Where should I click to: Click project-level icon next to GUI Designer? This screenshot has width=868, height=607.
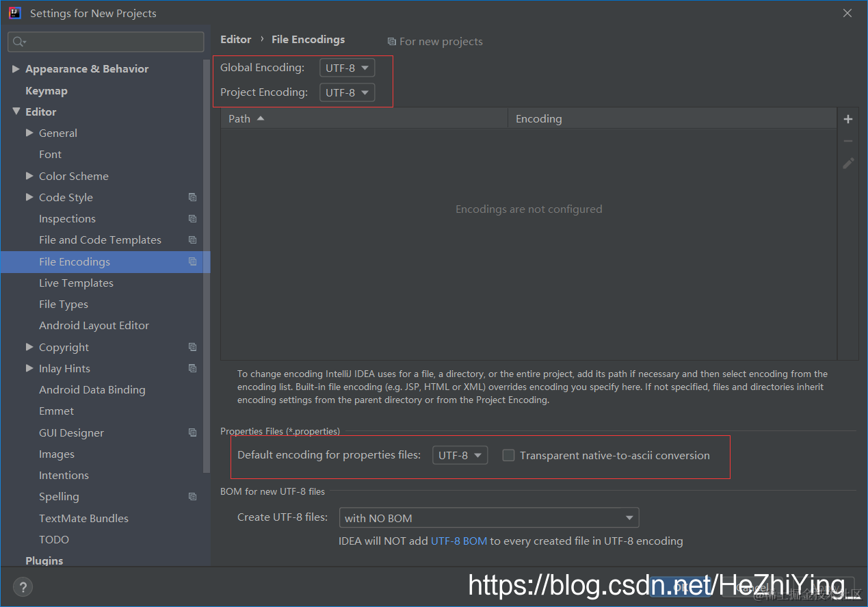(x=192, y=432)
